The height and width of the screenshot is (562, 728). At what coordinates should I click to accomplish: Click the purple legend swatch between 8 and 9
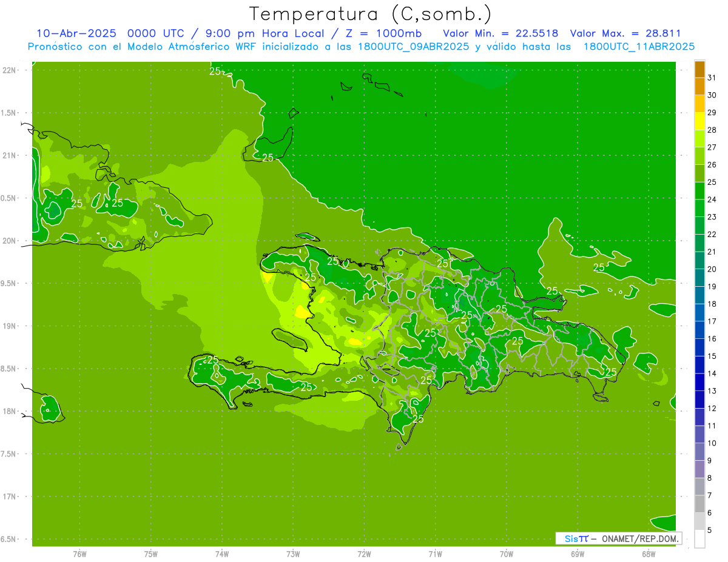click(x=699, y=469)
